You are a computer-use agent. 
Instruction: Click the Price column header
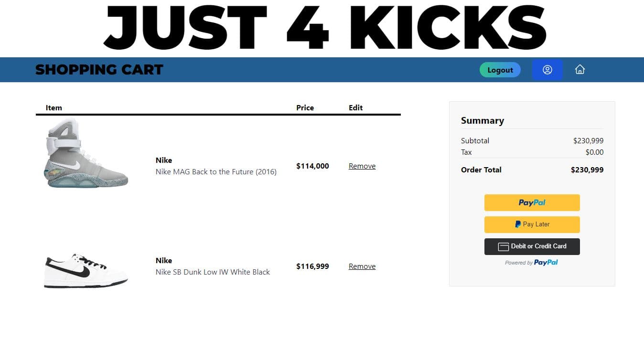[x=305, y=108]
